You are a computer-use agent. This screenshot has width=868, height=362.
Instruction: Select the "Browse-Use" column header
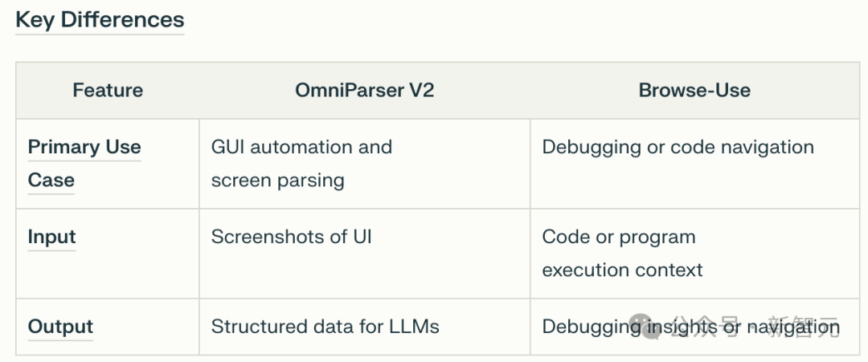click(x=694, y=91)
